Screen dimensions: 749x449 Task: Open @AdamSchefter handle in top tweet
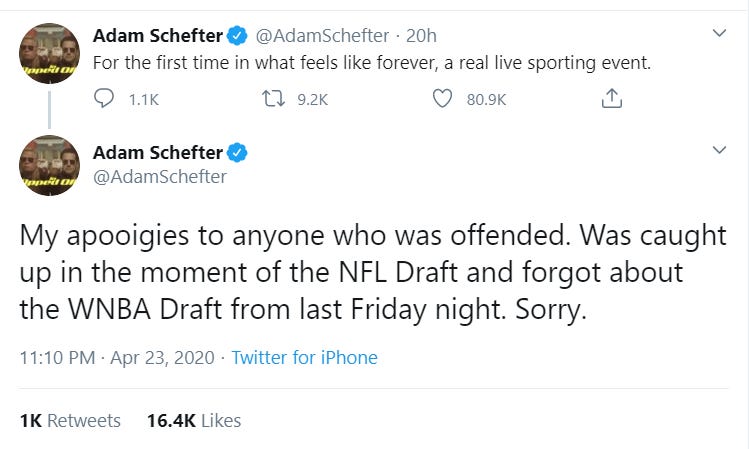pos(322,36)
